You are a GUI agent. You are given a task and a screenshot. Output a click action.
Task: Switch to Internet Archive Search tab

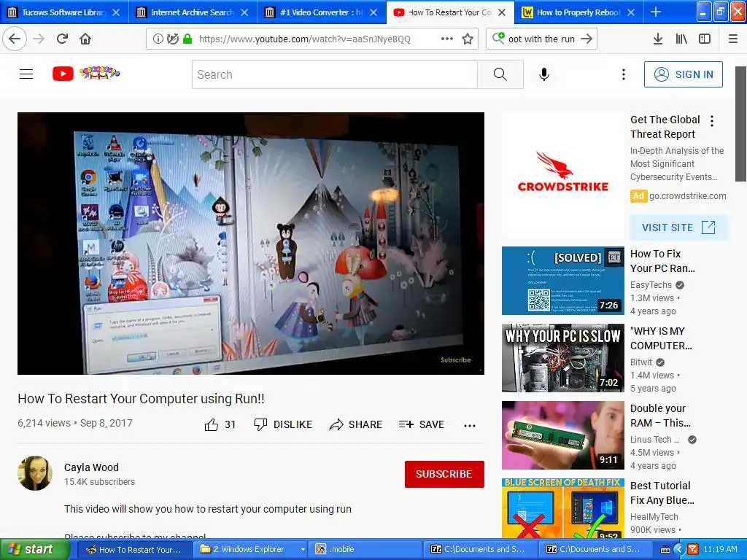[x=193, y=12]
